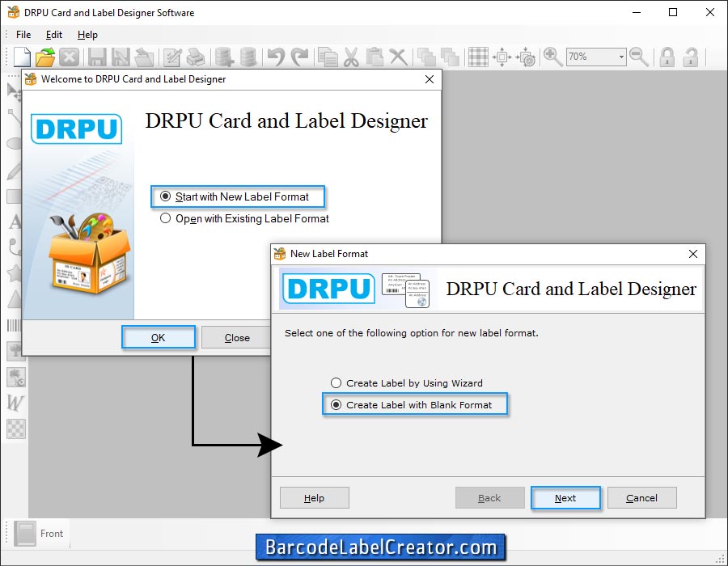Screen dimensions: 728x566
Task: Click the align-with-gear settings toolbar icon
Action: pyautogui.click(x=526, y=57)
